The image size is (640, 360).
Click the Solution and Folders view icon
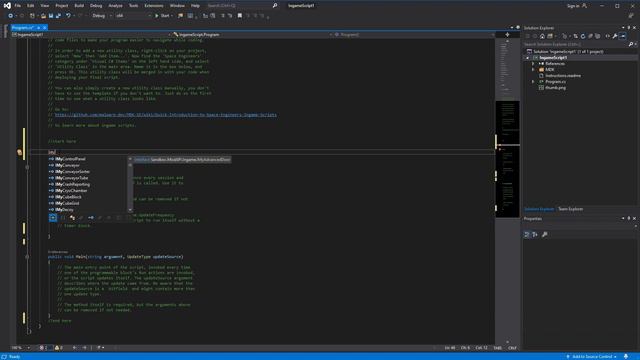[x=550, y=36]
